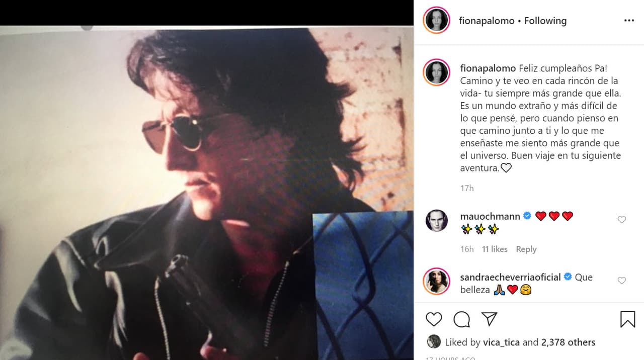Open the fionapalomo username in the header
Screen dimensions: 644x360
[487, 21]
